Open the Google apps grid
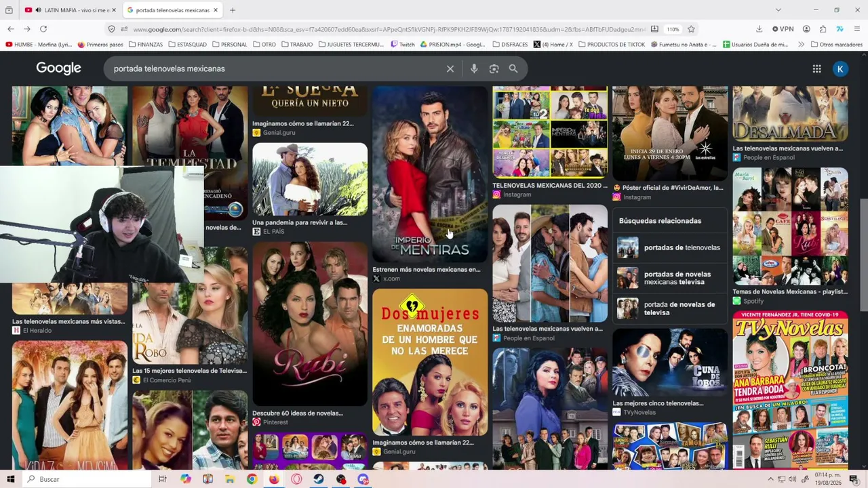The width and height of the screenshot is (868, 488). [816, 68]
